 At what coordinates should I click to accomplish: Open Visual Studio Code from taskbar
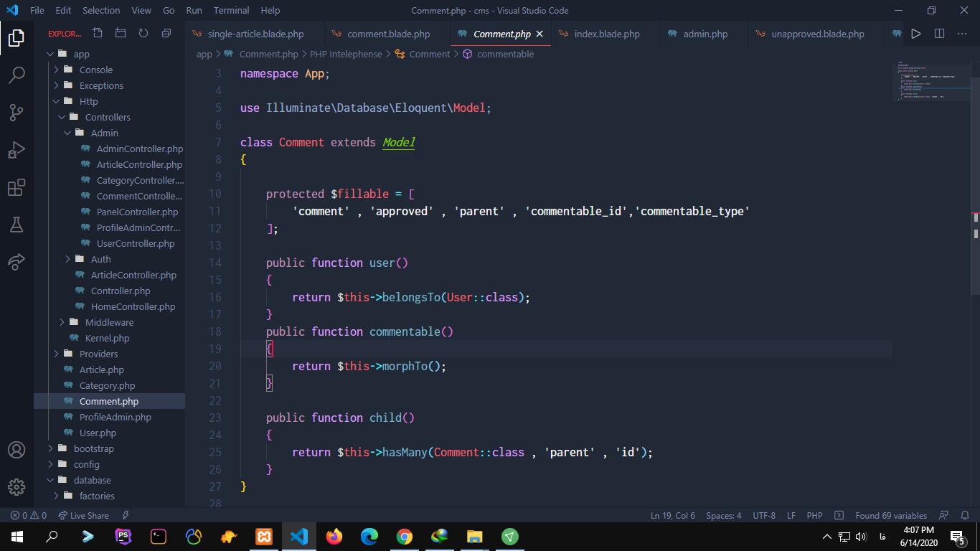pyautogui.click(x=299, y=537)
